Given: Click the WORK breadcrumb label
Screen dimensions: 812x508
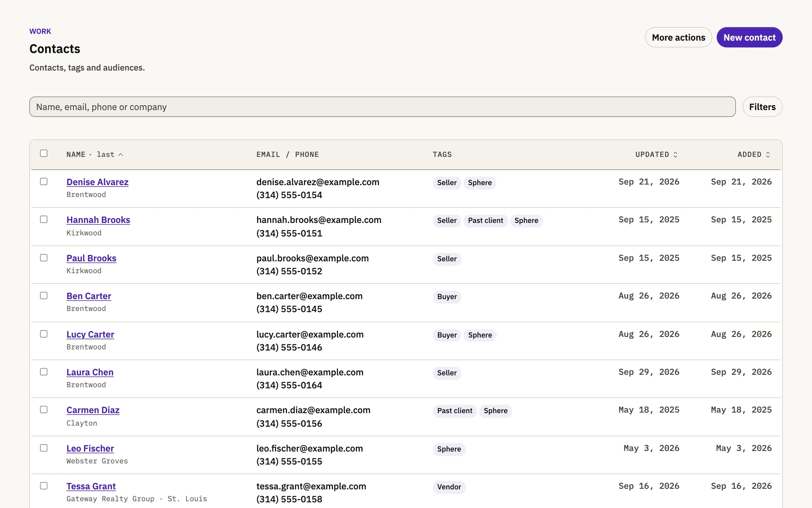Looking at the screenshot, I should (x=40, y=31).
